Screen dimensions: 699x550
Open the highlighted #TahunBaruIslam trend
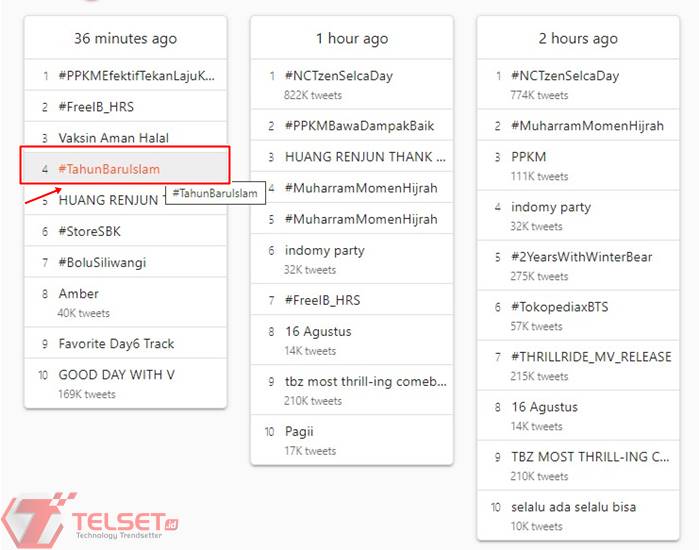tap(109, 169)
